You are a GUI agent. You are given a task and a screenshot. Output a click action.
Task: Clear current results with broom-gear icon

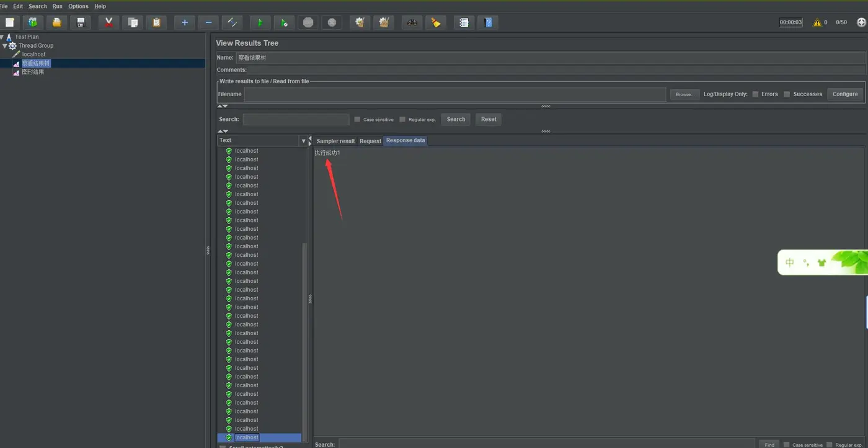[x=360, y=22]
